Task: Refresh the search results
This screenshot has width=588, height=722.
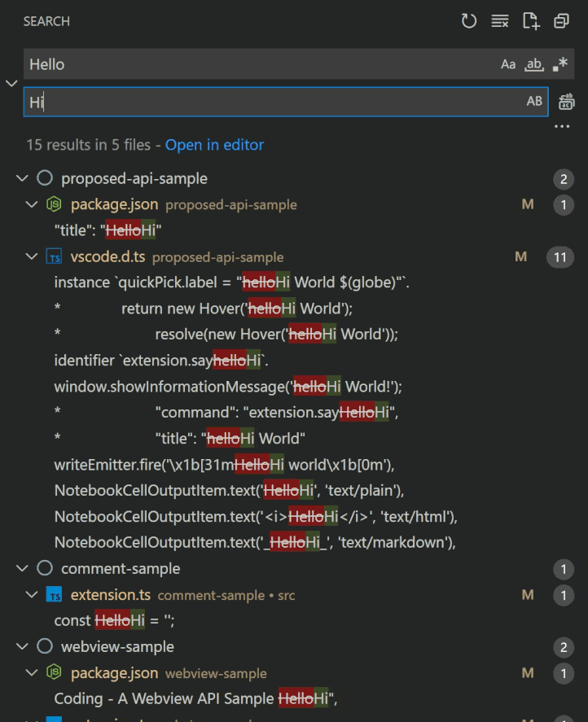Action: 469,21
